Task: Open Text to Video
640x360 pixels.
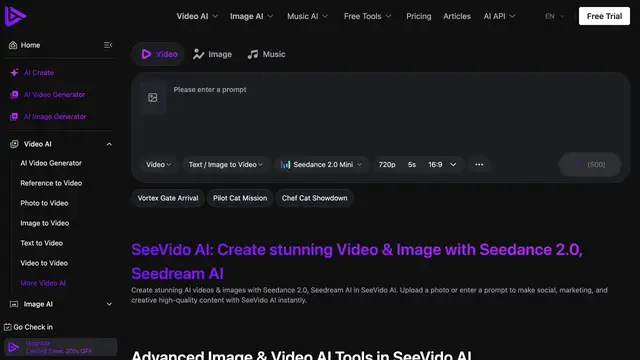Action: (42, 243)
